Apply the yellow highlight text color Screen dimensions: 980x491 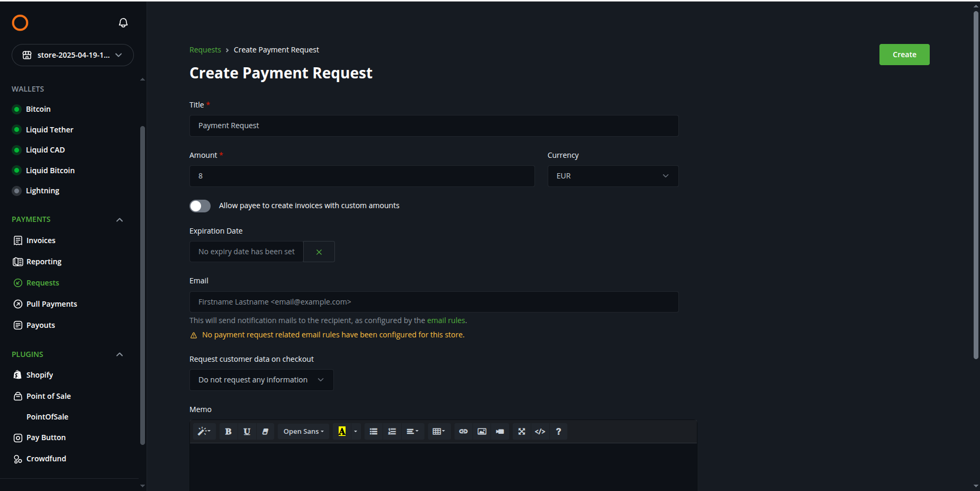click(342, 432)
